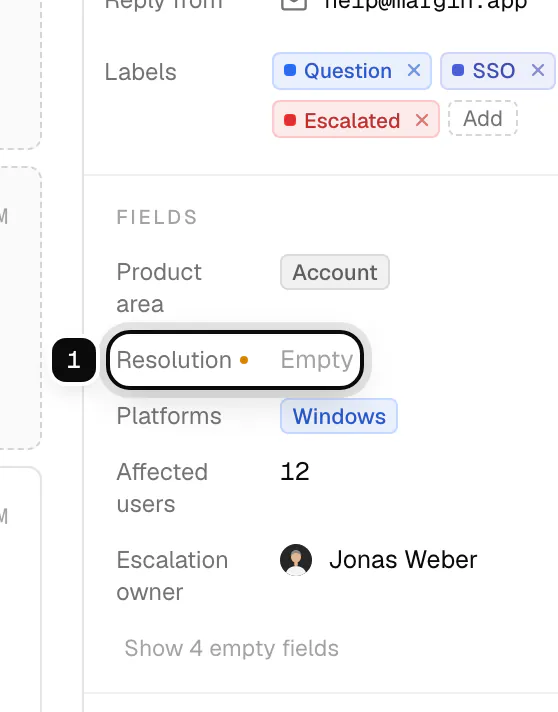The image size is (558, 712).
Task: Click Jonas Weber's avatar
Action: tap(296, 559)
